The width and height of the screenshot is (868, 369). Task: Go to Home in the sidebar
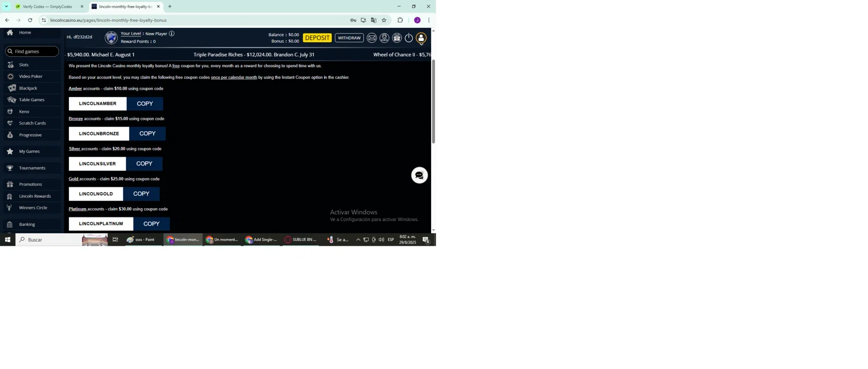[25, 32]
